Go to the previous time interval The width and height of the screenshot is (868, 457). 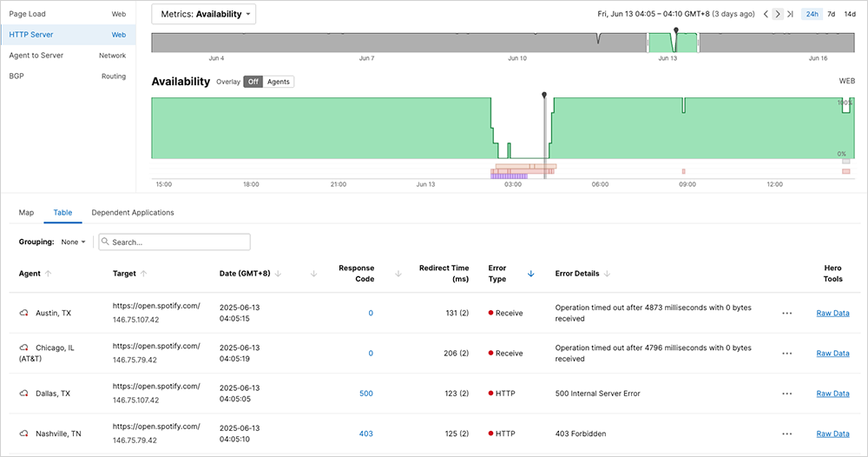(x=766, y=14)
